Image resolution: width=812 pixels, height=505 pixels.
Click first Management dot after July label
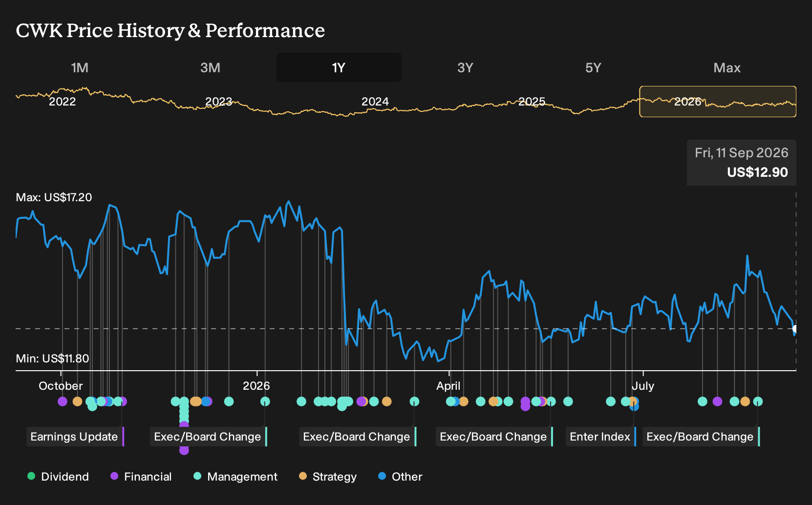[703, 401]
